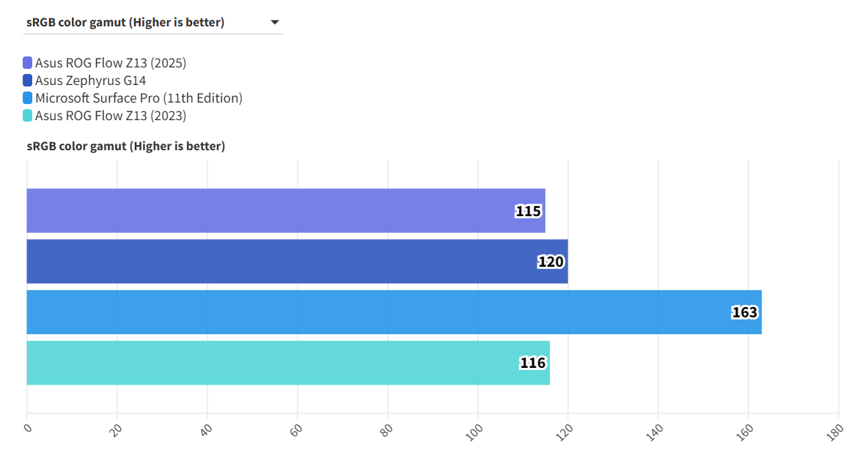Click the purple bar for ROG Flow Z13 2025
868x458 pixels.
tap(271, 211)
